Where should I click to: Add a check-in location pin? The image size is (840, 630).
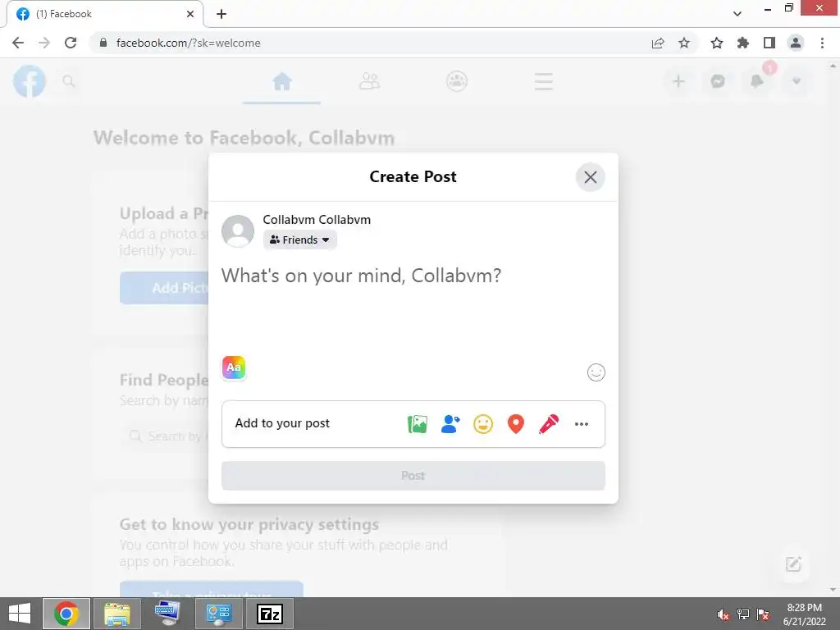[x=516, y=424]
